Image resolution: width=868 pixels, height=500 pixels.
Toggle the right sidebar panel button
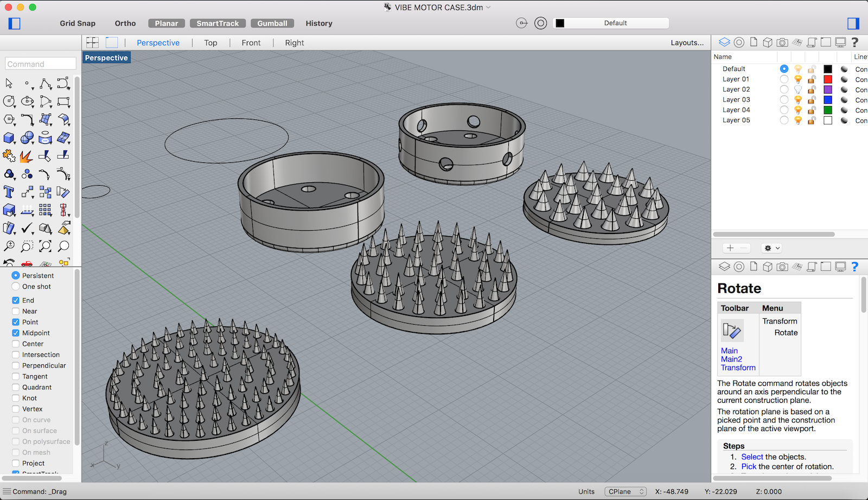point(853,23)
